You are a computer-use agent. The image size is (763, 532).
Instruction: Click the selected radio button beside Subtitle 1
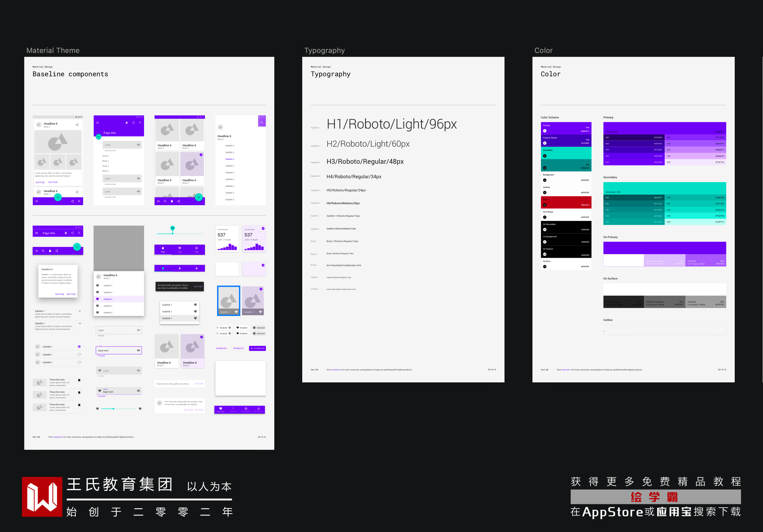(x=79, y=347)
